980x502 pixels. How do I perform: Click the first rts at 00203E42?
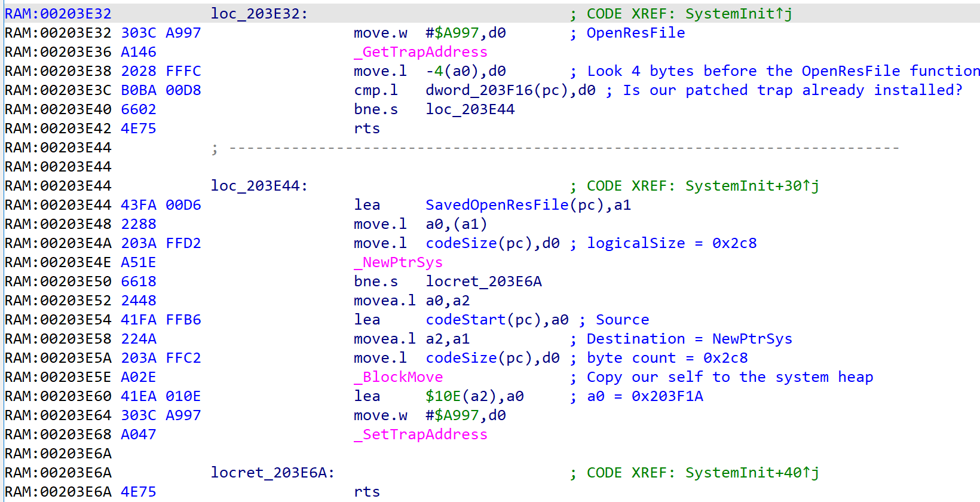tap(367, 128)
